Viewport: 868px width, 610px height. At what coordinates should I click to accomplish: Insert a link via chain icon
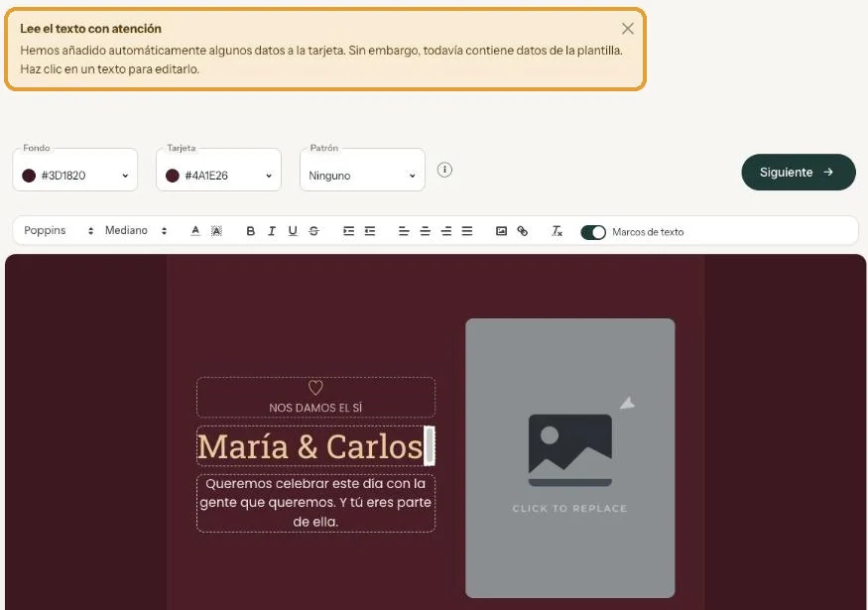click(522, 231)
